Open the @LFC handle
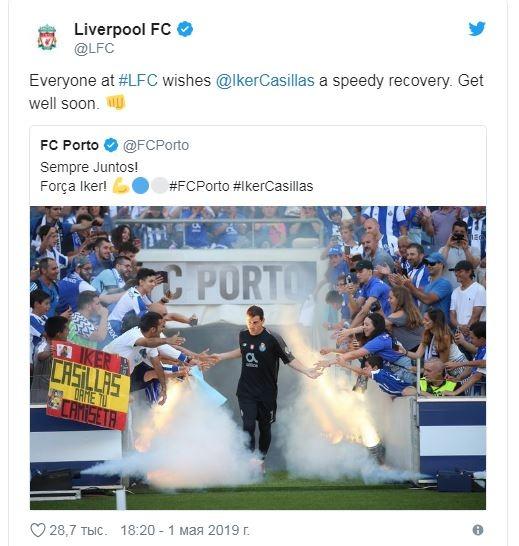This screenshot has width=519, height=546. [x=94, y=48]
